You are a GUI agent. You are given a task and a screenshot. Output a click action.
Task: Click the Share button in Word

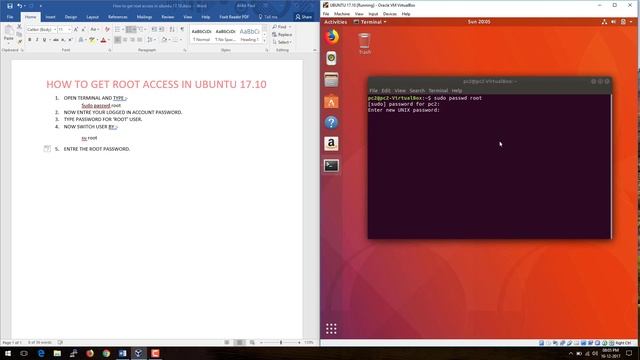click(x=303, y=17)
